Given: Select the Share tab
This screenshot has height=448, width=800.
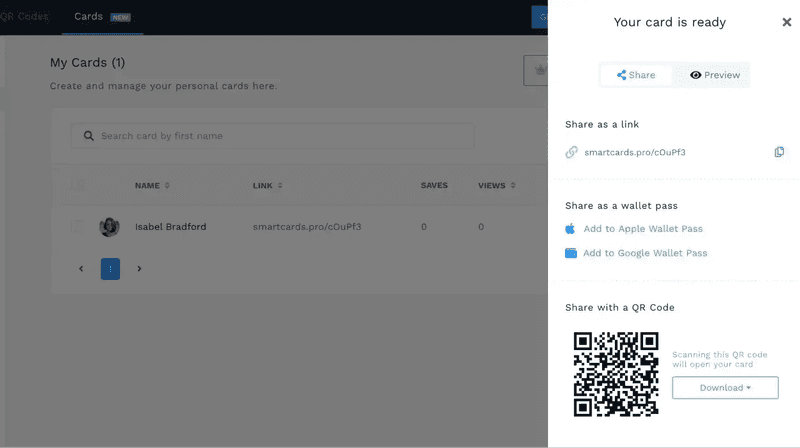Looking at the screenshot, I should [636, 75].
